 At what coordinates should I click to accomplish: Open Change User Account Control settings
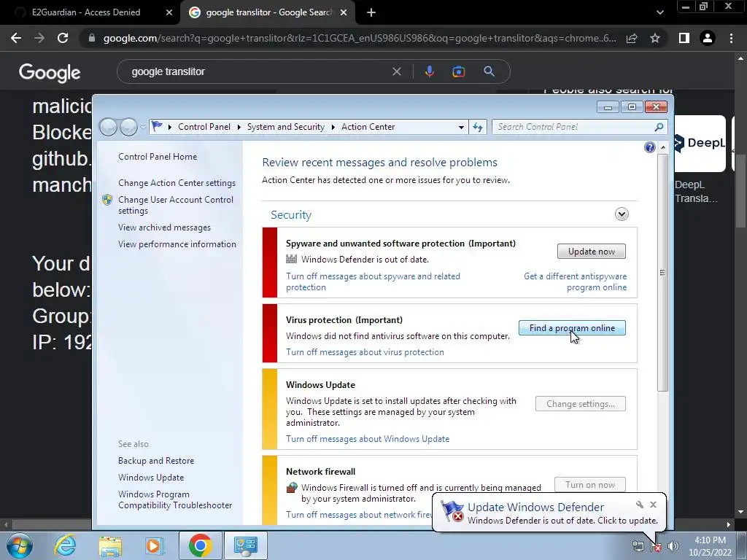[x=176, y=205]
